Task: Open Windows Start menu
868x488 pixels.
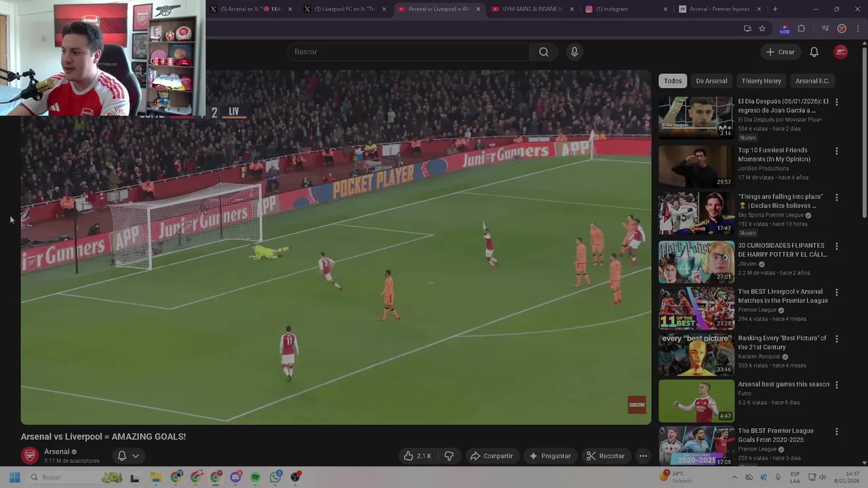Action: click(14, 477)
